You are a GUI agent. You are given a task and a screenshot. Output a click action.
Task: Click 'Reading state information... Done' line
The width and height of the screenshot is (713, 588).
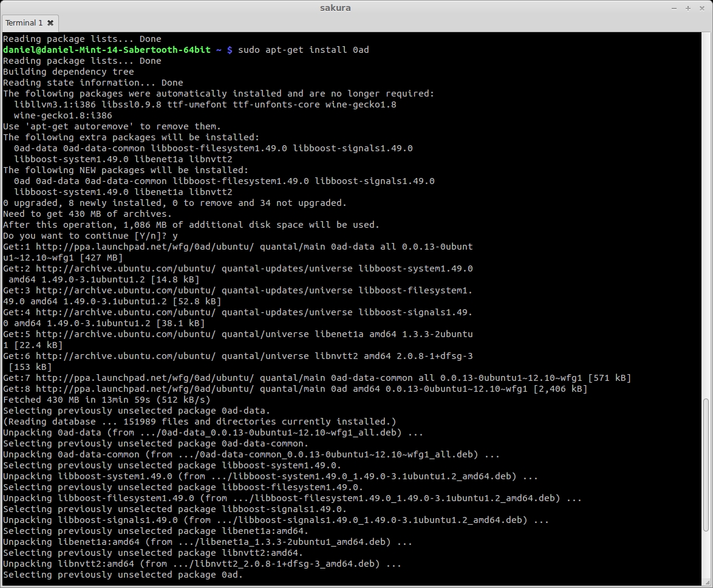93,83
